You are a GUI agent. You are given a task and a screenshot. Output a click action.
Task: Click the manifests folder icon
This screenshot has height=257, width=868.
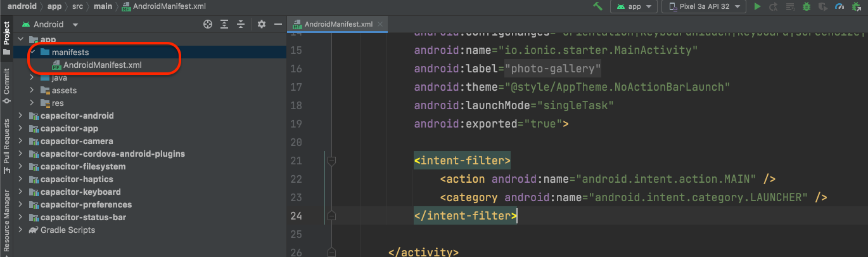(x=45, y=52)
